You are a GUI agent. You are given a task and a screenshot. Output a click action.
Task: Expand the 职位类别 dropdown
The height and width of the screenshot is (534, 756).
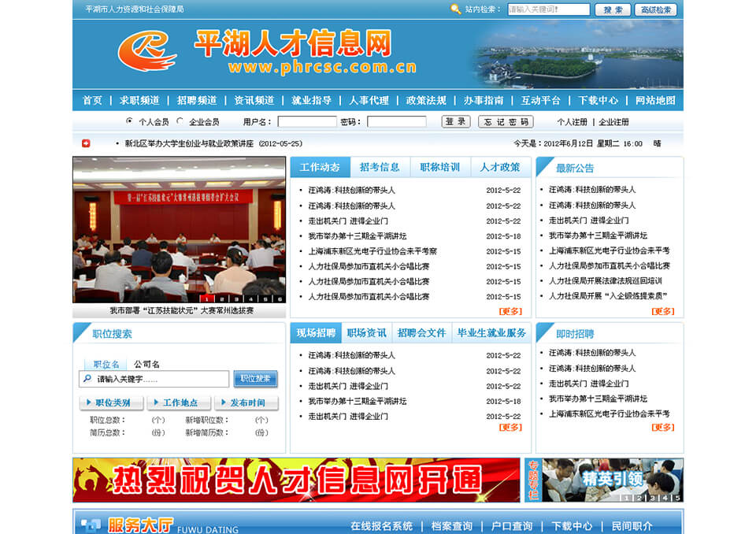pyautogui.click(x=111, y=403)
